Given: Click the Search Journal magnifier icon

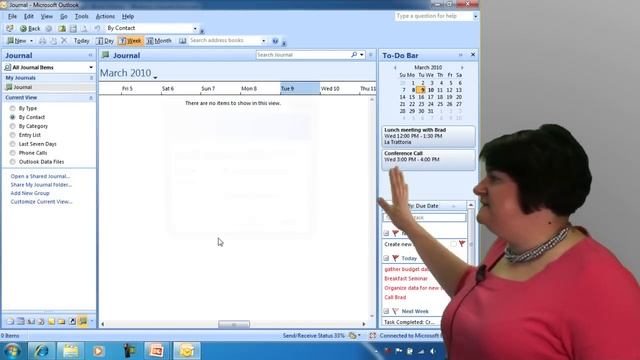Looking at the screenshot, I should tap(354, 55).
